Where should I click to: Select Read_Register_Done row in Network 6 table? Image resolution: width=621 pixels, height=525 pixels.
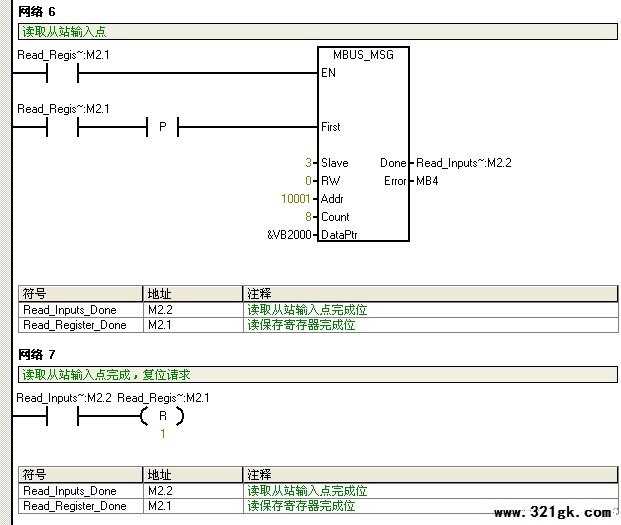tap(318, 325)
